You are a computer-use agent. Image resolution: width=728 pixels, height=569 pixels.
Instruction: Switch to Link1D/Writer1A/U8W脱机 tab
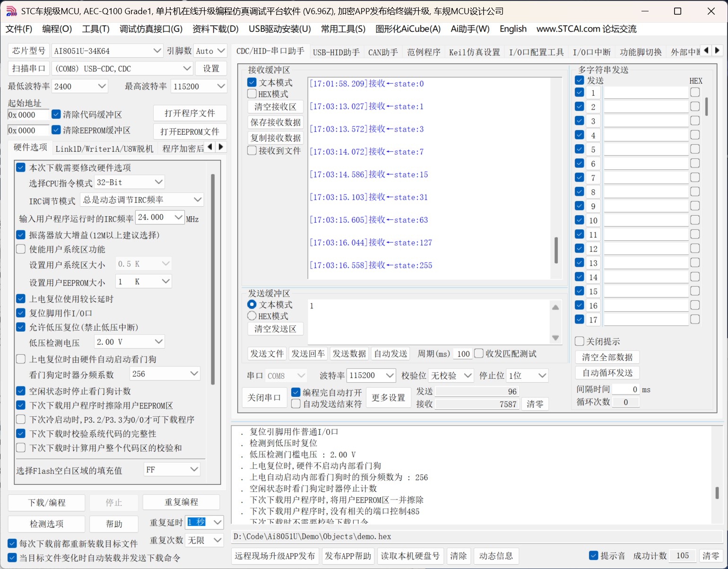[x=104, y=149]
